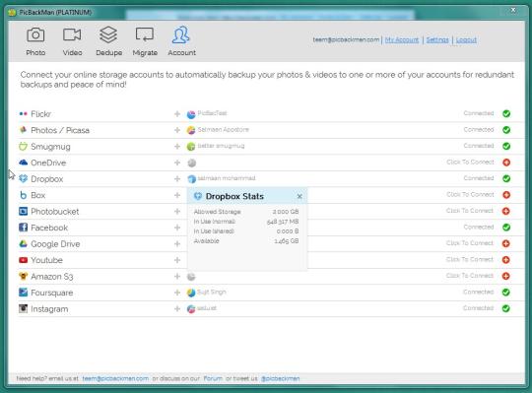The width and height of the screenshot is (532, 393).
Task: Click the grey Amazon S3 stats icon
Action: (x=191, y=277)
